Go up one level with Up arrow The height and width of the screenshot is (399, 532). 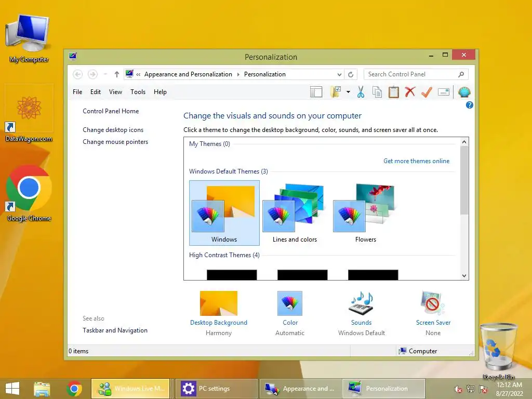116,74
